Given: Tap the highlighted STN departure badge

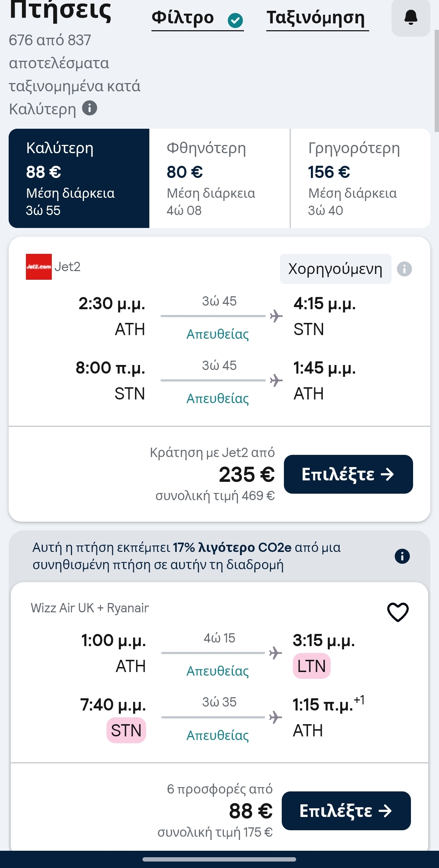Looking at the screenshot, I should pos(126,730).
